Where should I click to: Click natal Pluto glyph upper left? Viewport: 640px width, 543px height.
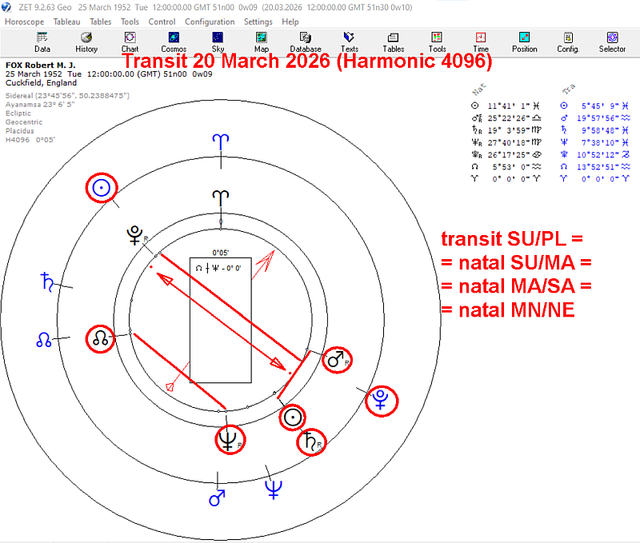[x=135, y=235]
